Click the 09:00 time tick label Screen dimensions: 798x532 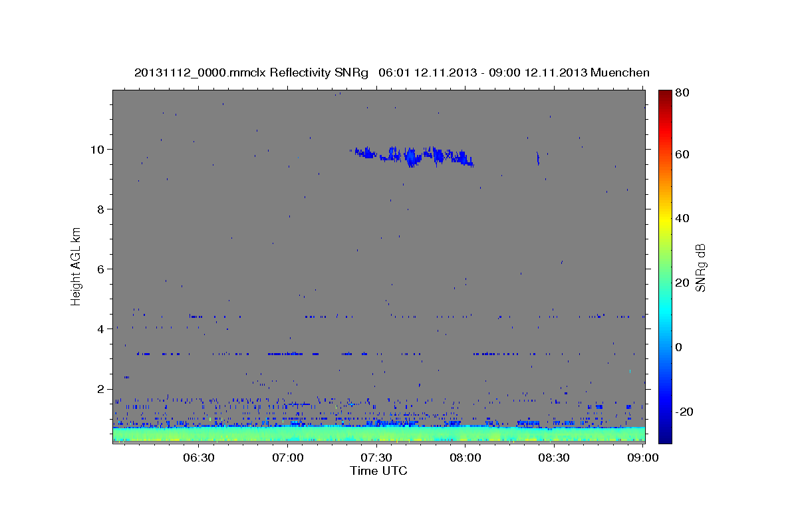pyautogui.click(x=642, y=458)
